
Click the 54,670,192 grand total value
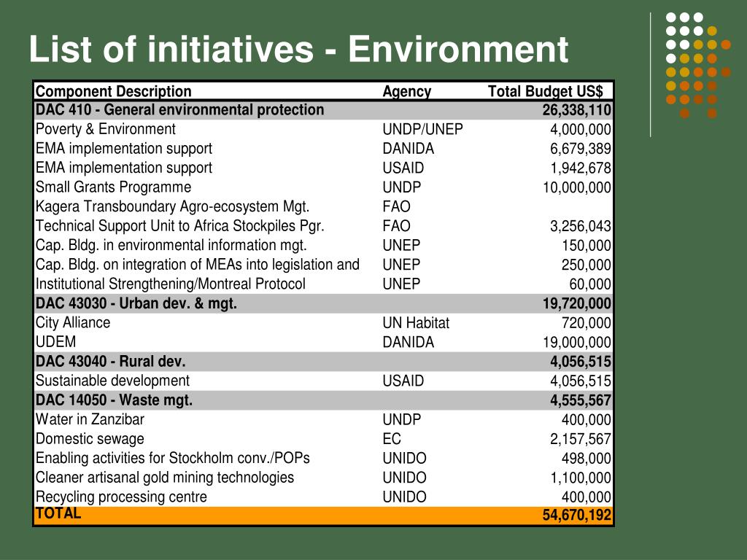pos(576,516)
